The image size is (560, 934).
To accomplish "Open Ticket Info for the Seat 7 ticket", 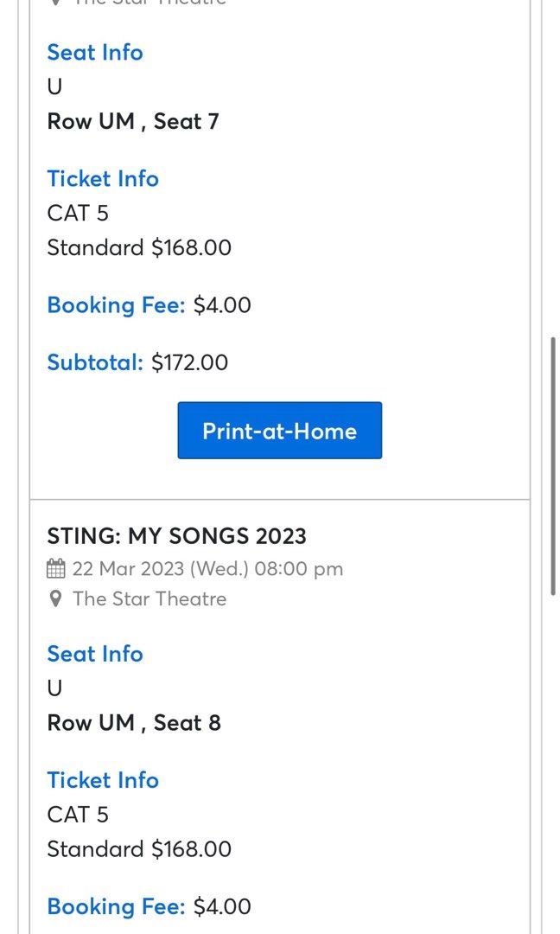I will [x=103, y=179].
